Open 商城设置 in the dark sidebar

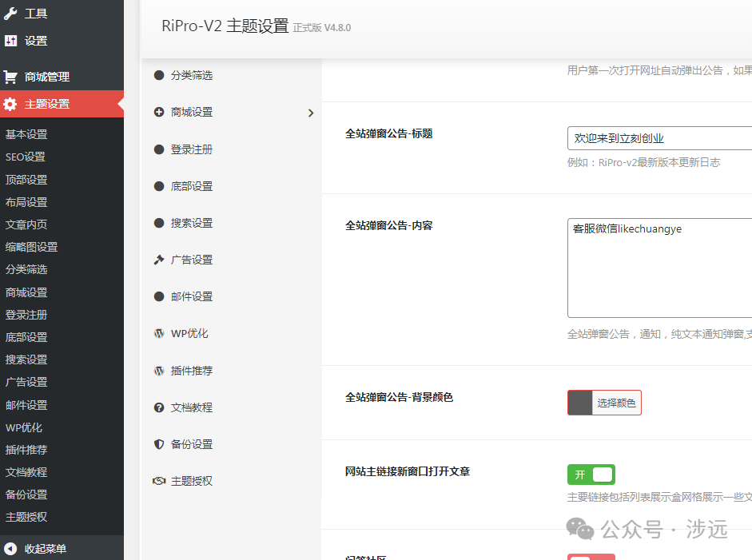(26, 292)
